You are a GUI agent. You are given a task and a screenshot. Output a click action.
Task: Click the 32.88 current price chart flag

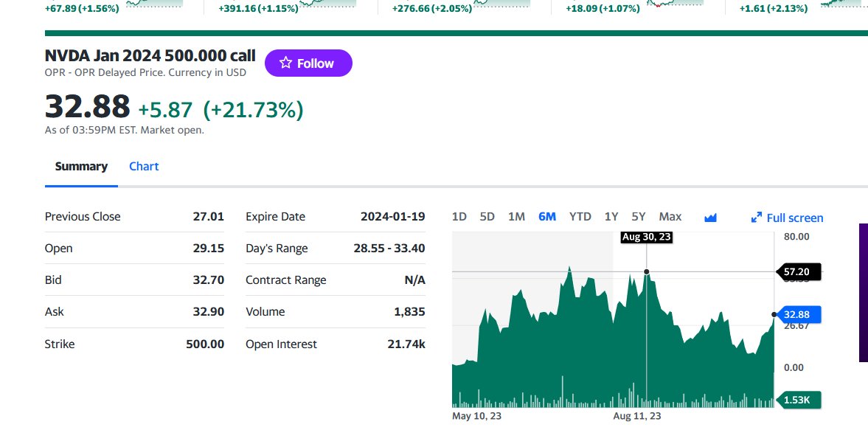pyautogui.click(x=799, y=315)
